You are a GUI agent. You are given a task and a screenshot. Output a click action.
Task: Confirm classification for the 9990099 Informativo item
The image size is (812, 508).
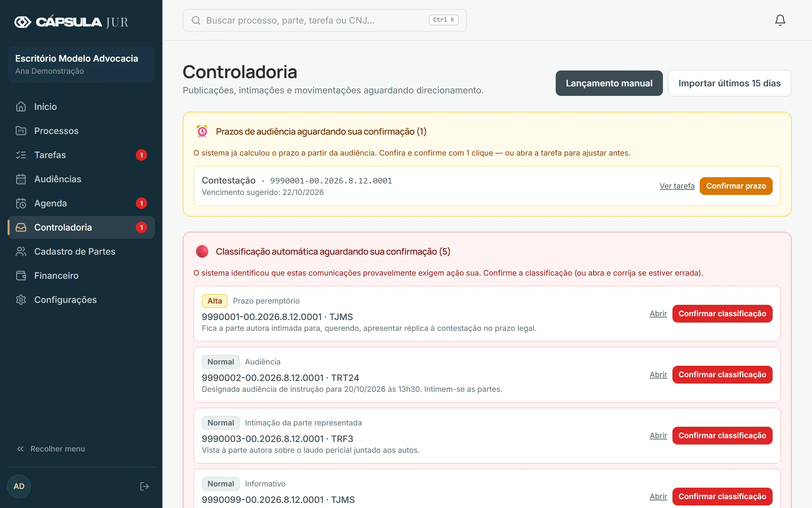coord(722,496)
